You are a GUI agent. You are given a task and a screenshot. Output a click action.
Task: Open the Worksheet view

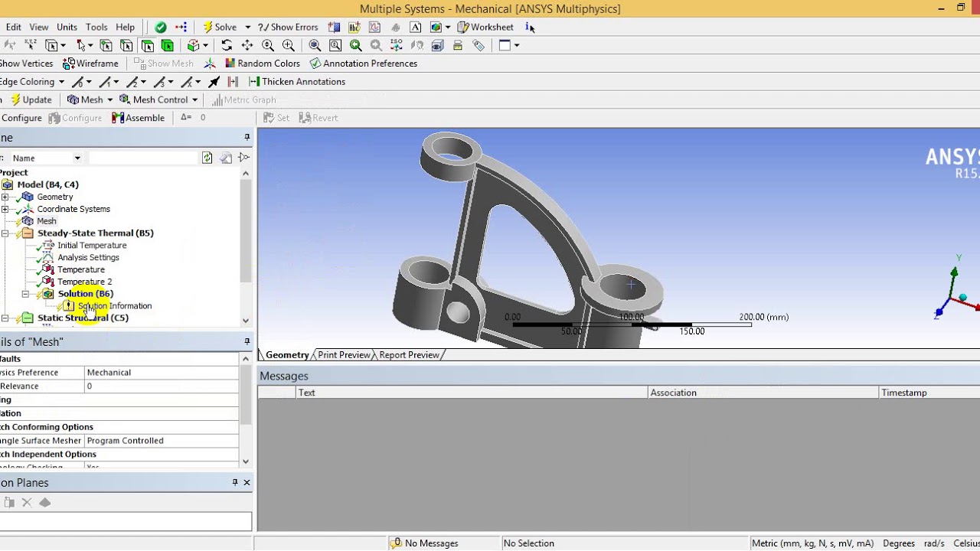[485, 27]
